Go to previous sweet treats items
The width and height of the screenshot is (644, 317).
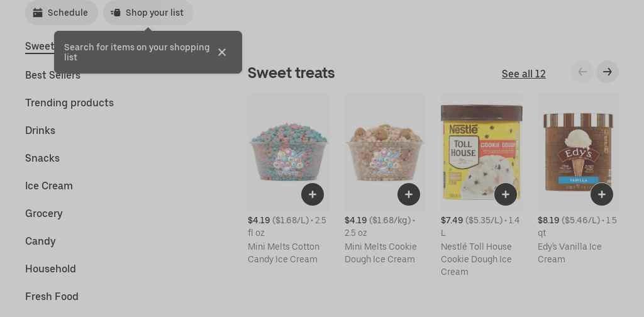click(582, 72)
